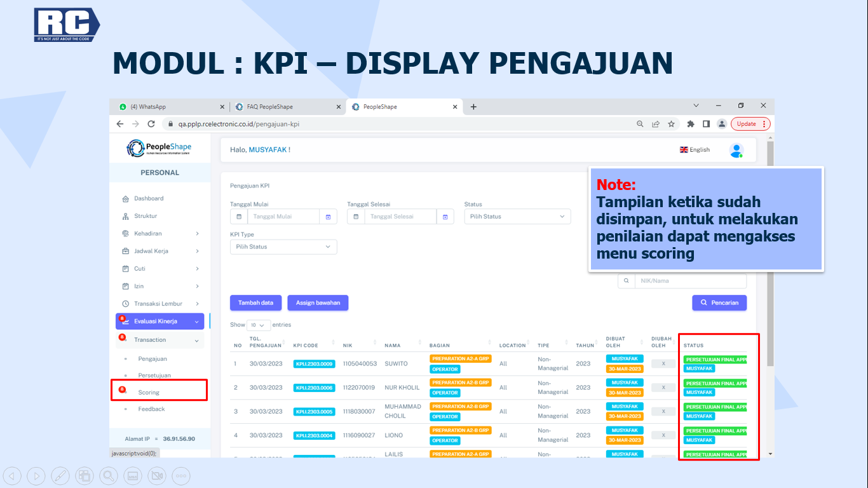Click the NIK/Nama search field
Viewport: 868px width, 488px height.
[689, 281]
